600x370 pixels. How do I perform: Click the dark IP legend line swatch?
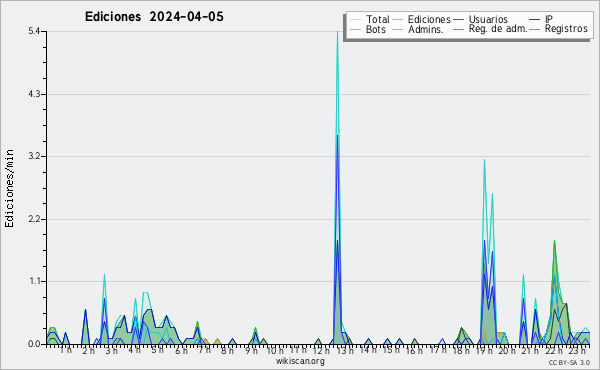[535, 20]
